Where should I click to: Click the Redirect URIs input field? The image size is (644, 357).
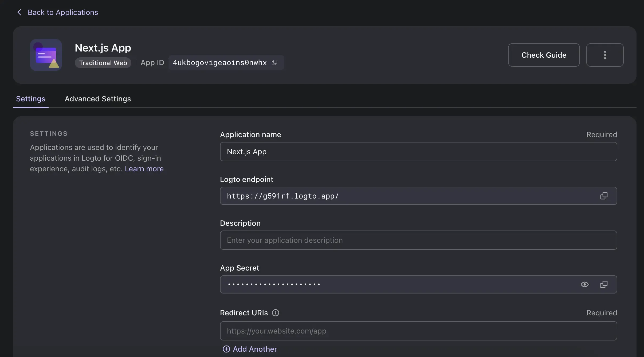click(418, 331)
